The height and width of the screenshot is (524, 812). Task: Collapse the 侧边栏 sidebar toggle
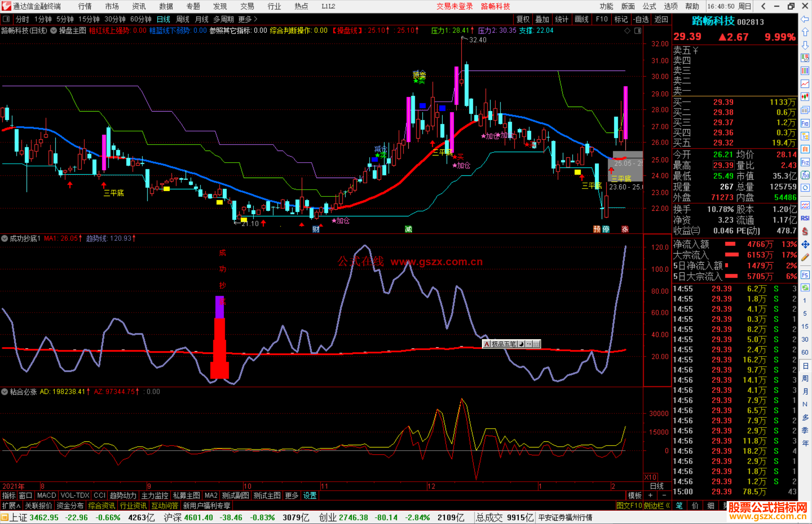coord(657,506)
